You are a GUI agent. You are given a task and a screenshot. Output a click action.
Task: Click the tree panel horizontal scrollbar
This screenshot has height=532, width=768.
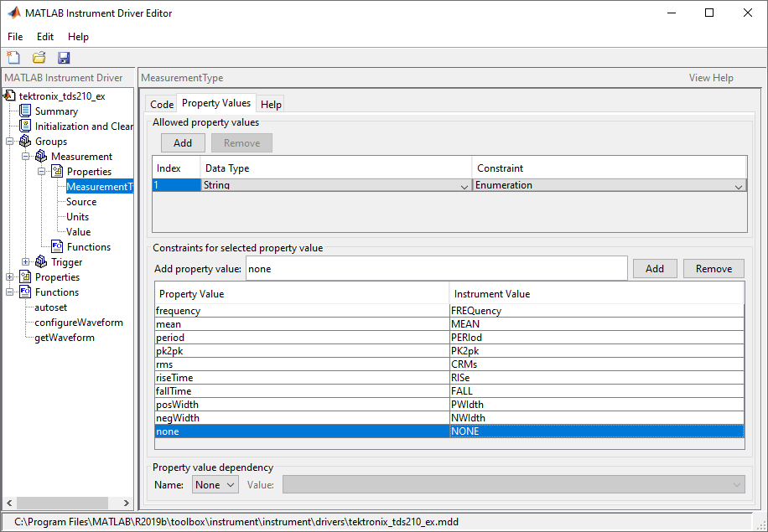coord(63,504)
